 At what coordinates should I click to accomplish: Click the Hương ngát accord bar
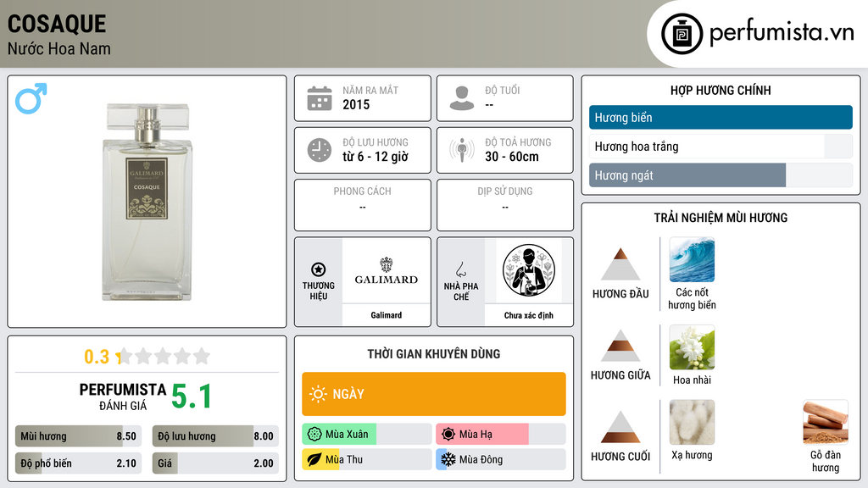point(721,175)
